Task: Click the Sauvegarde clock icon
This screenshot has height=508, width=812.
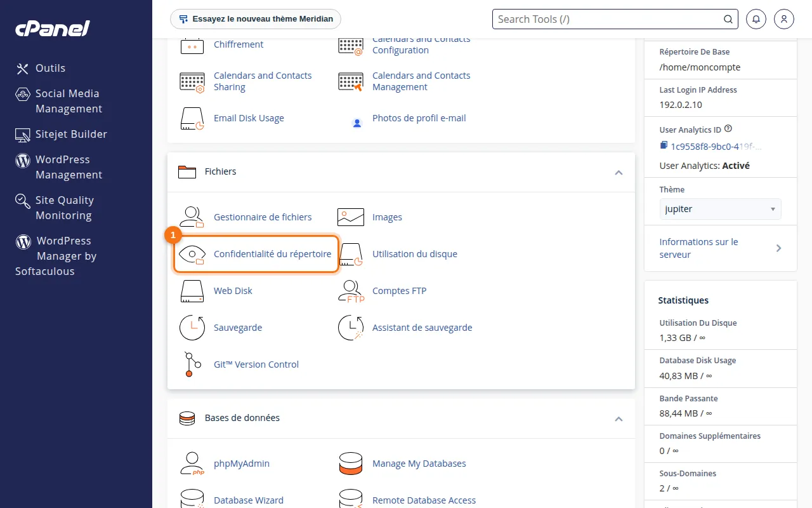Action: tap(192, 328)
